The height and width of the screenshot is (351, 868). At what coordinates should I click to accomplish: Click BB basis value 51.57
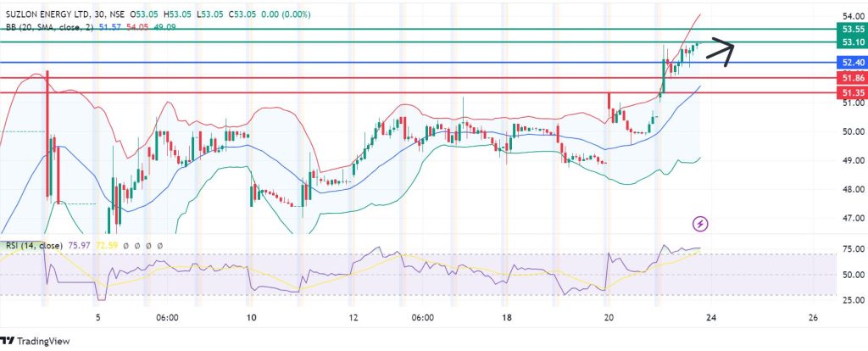[x=111, y=26]
